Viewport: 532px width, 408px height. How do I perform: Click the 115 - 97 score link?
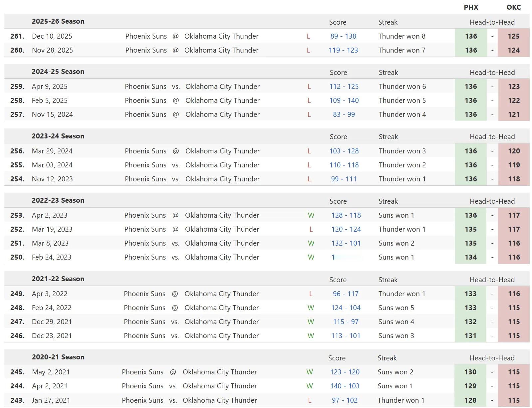point(345,322)
